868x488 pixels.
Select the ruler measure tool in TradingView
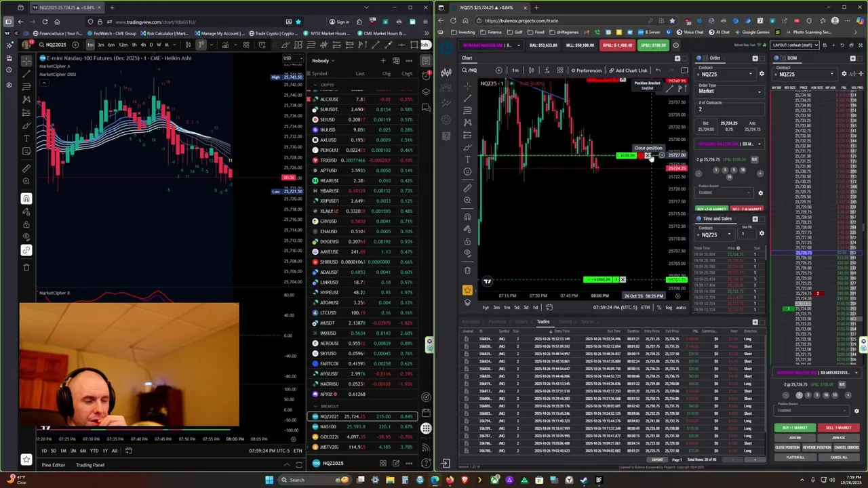tap(26, 168)
